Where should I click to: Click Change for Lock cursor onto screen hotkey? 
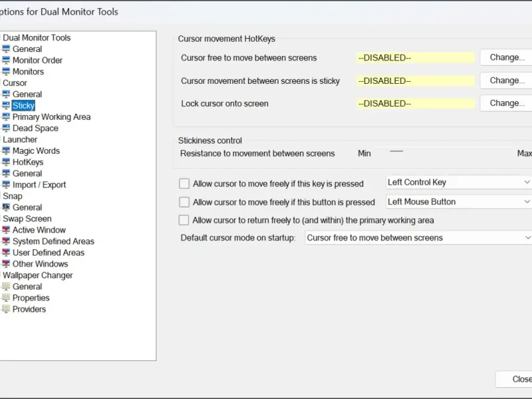click(506, 103)
